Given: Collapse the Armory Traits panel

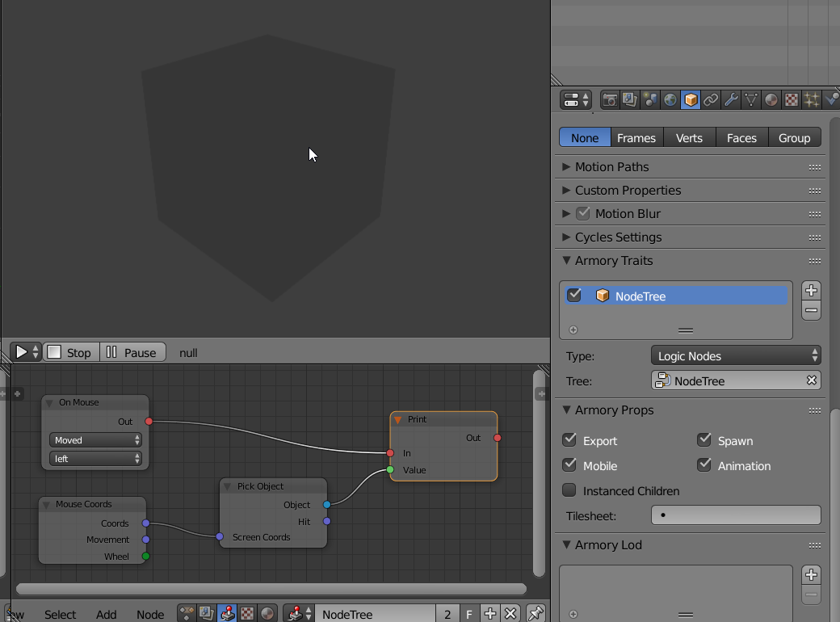Looking at the screenshot, I should coord(565,261).
